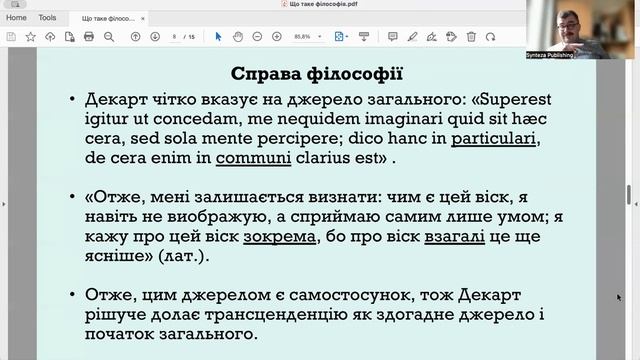This screenshot has width=640, height=360.
Task: Click the underlined word 'particulari'
Action: [493, 138]
